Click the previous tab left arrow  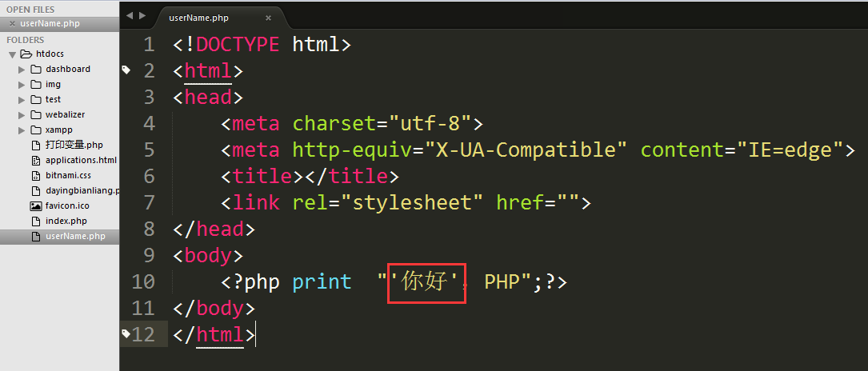tap(130, 15)
